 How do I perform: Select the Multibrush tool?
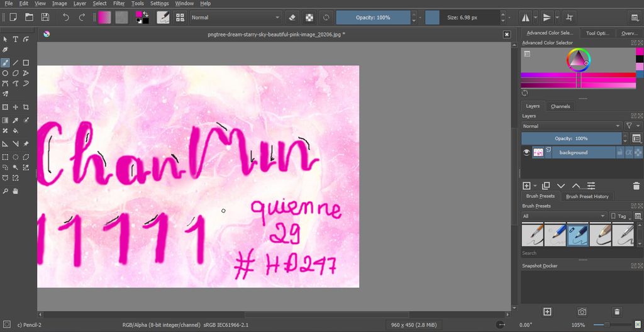point(5,94)
